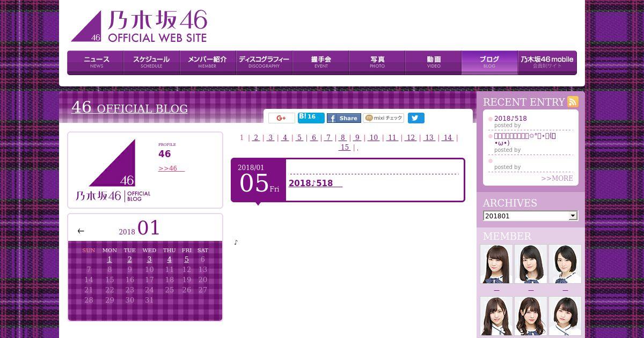This screenshot has width=644, height=338.
Task: Go to pagination page 15
Action: click(345, 147)
